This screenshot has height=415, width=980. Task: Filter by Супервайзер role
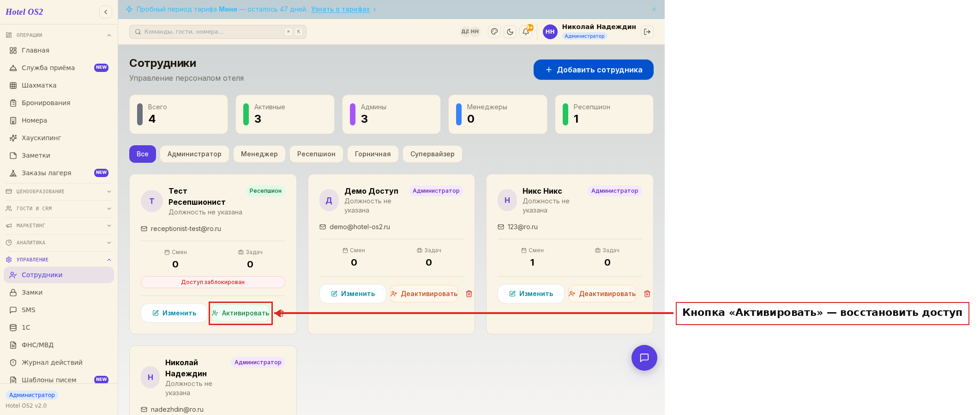[x=433, y=154]
